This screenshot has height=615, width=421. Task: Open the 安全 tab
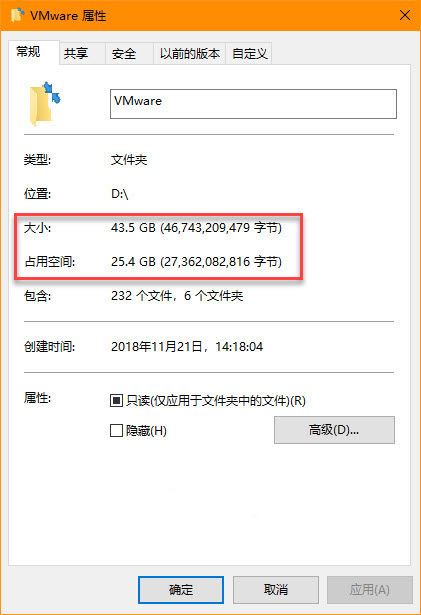(129, 53)
